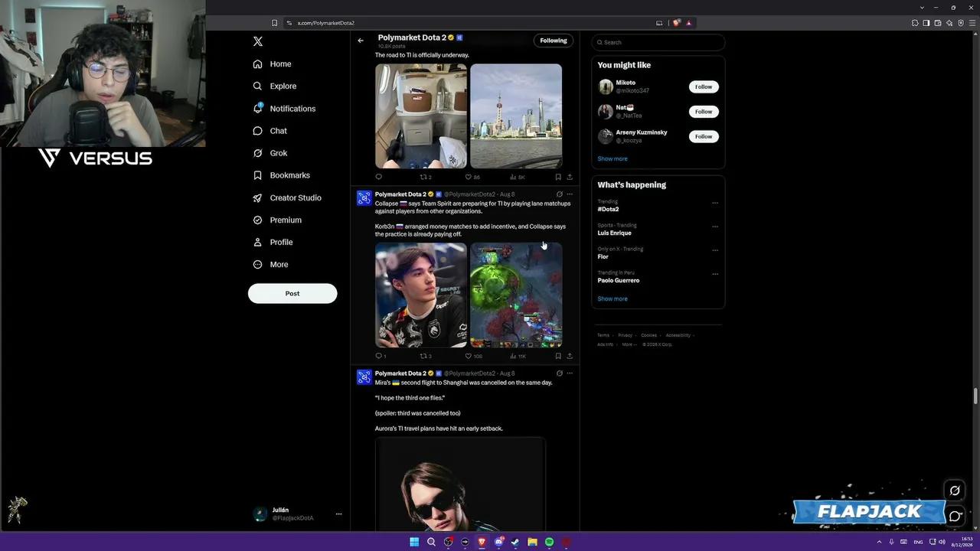Click the X logo in sidebar

coord(258,41)
